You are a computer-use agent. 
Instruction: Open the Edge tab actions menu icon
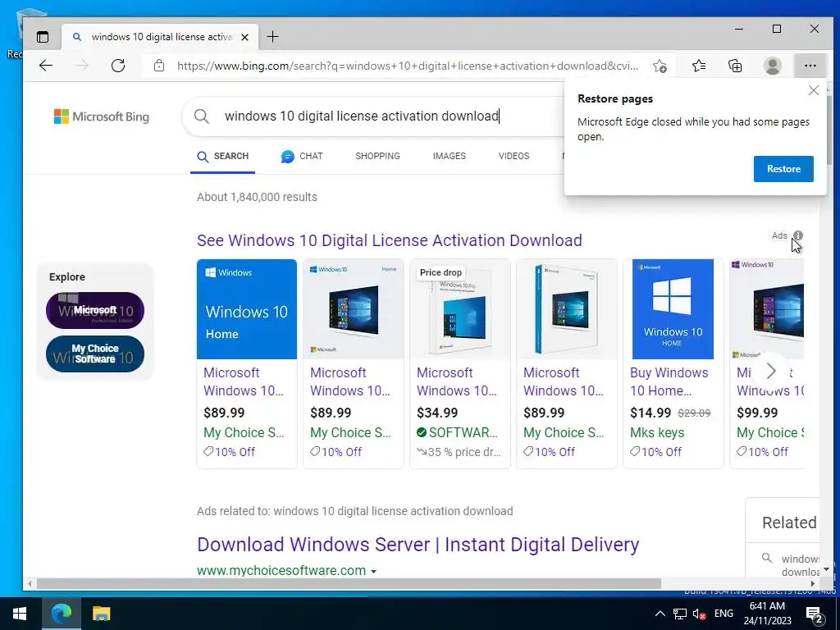[x=43, y=37]
